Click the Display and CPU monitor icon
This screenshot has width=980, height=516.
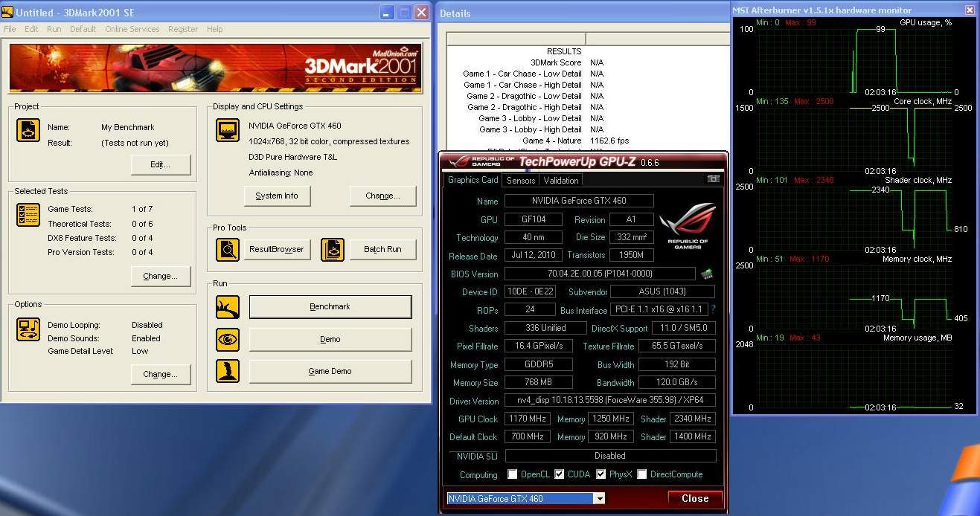click(228, 130)
